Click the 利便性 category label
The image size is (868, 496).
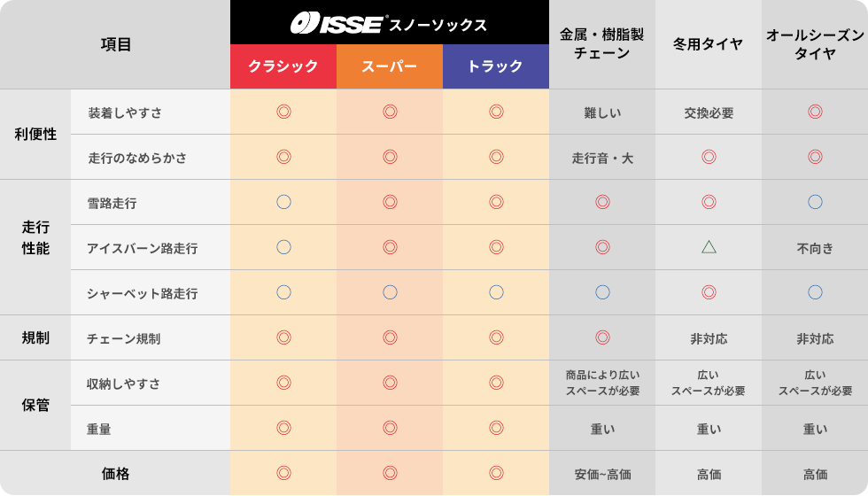[35, 135]
